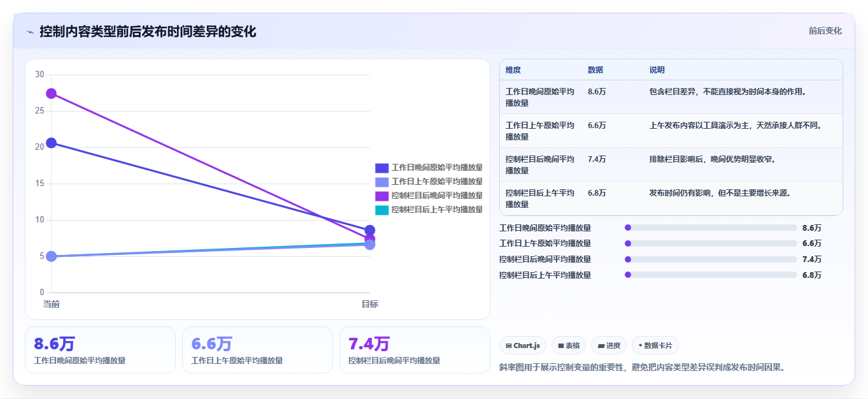Click legend text 工作日晚间原始平均播放量
This screenshot has height=399, width=868.
[437, 168]
